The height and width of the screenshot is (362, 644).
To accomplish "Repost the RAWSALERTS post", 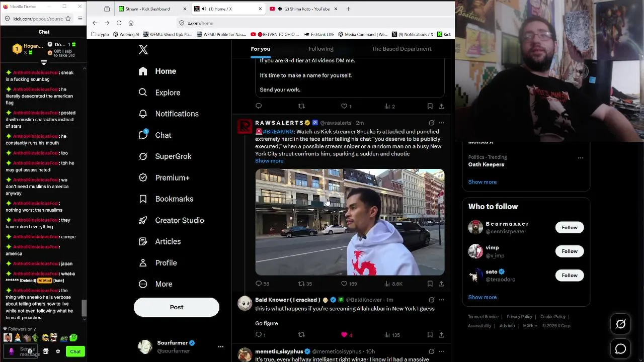I will pos(301,284).
